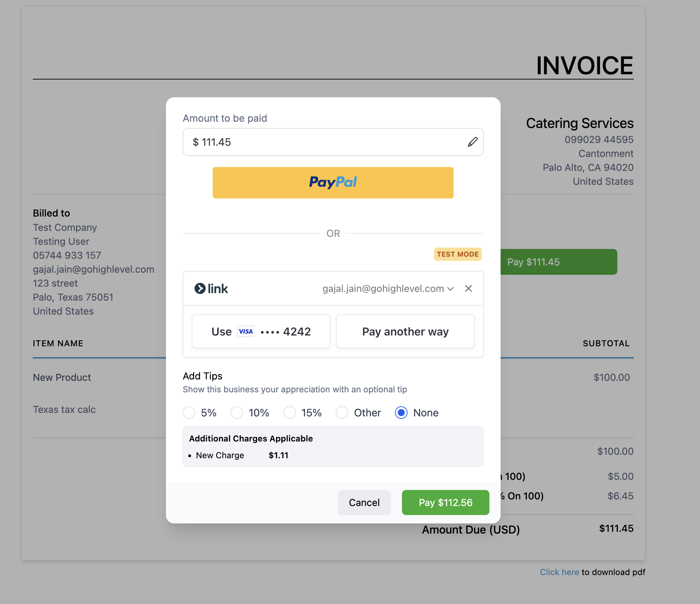Screen dimensions: 700x604
Task: Select the 5% tip option
Action: pos(189,413)
